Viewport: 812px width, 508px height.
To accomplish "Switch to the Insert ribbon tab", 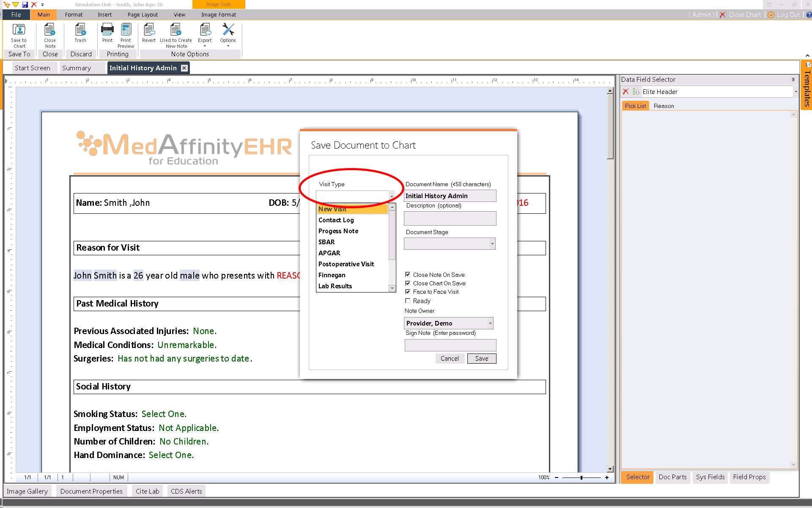I will (104, 15).
